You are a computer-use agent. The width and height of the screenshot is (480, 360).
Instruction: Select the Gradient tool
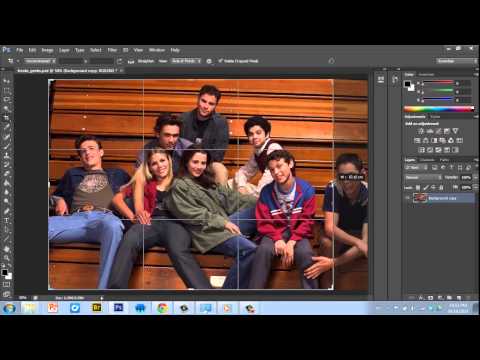point(6,183)
